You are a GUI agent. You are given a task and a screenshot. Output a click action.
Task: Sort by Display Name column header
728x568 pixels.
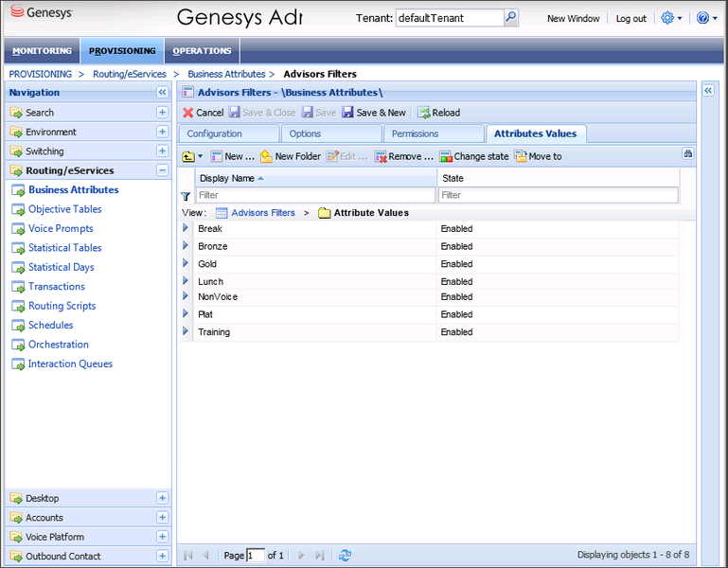[x=315, y=178]
